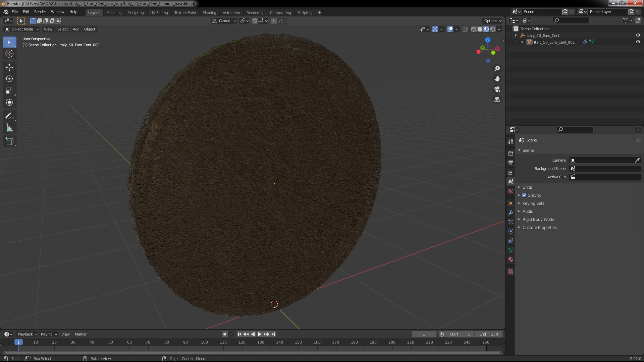Image resolution: width=644 pixels, height=362 pixels.
Task: Select the Cursor tool in toolbar
Action: pyautogui.click(x=9, y=54)
